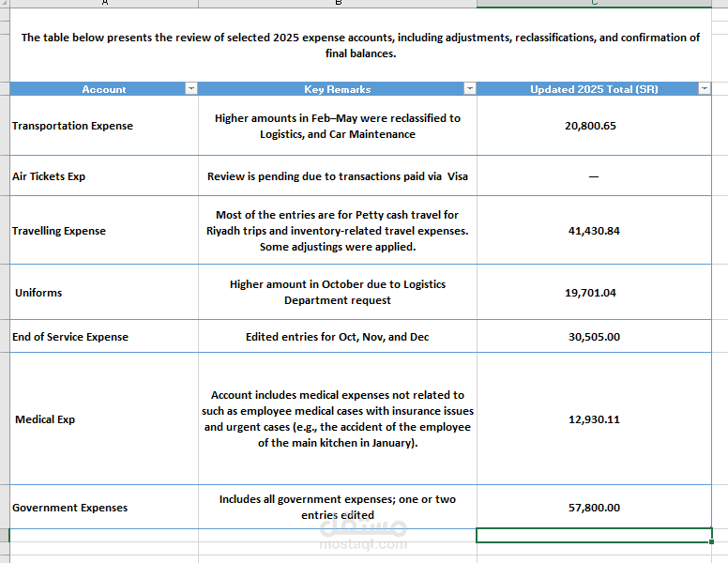Click the total value 30,505.00
Image resolution: width=728 pixels, height=563 pixels.
coord(594,336)
